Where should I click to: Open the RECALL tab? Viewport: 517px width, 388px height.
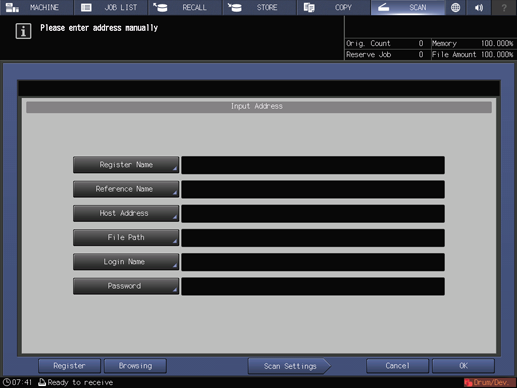click(x=185, y=7)
